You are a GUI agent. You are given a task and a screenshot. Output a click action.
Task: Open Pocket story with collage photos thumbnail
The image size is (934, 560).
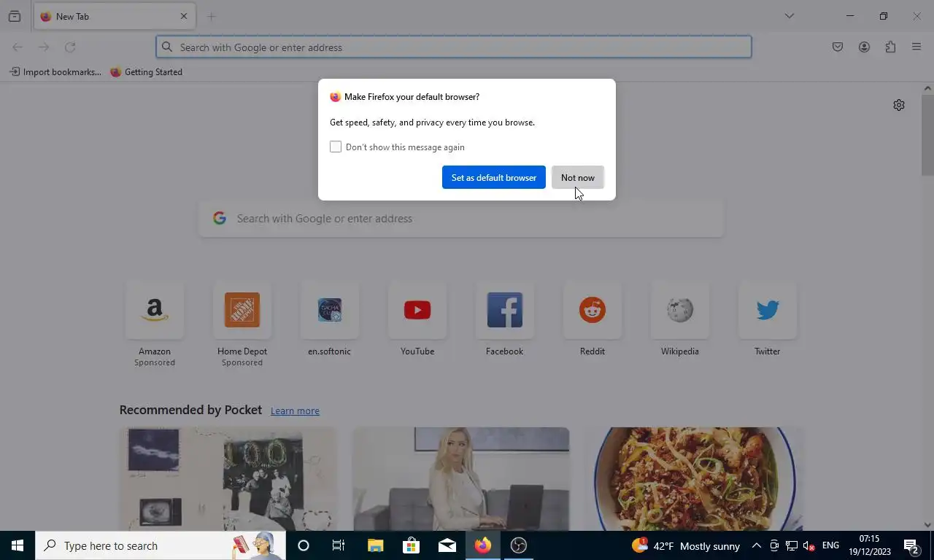click(x=228, y=479)
